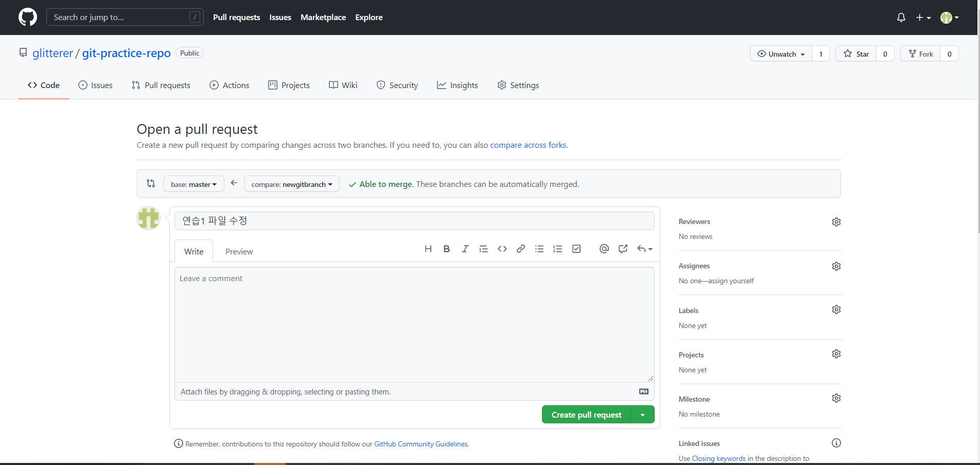
Task: Focus the Search or jump to field
Action: tap(125, 17)
